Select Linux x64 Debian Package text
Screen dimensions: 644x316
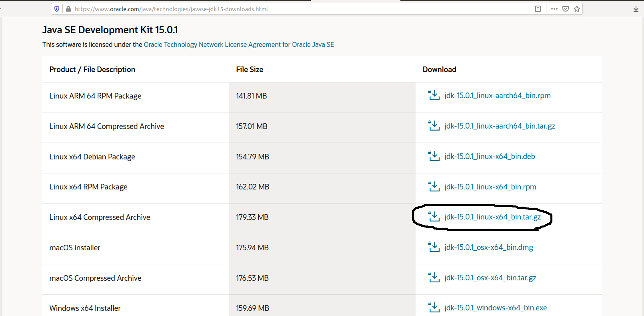click(x=92, y=157)
